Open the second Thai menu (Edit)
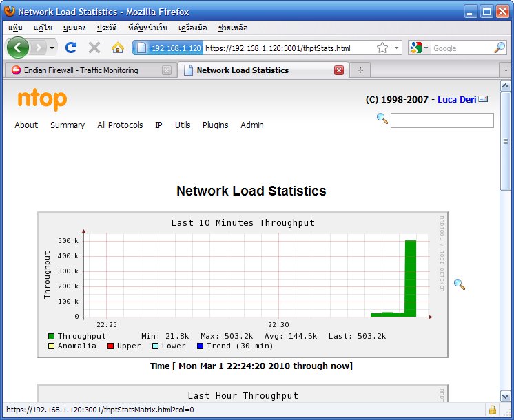514x420 pixels. 43,28
